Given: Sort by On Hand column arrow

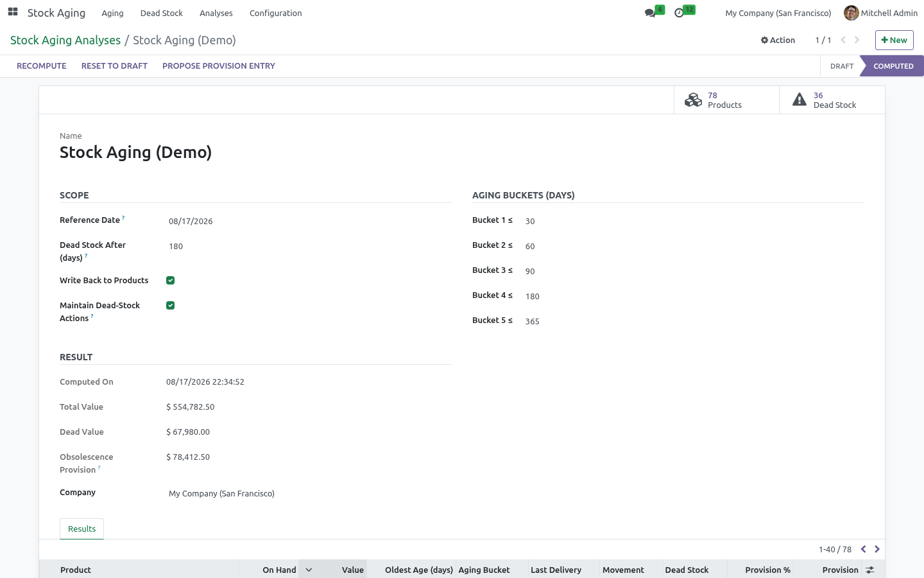Looking at the screenshot, I should pyautogui.click(x=309, y=570).
